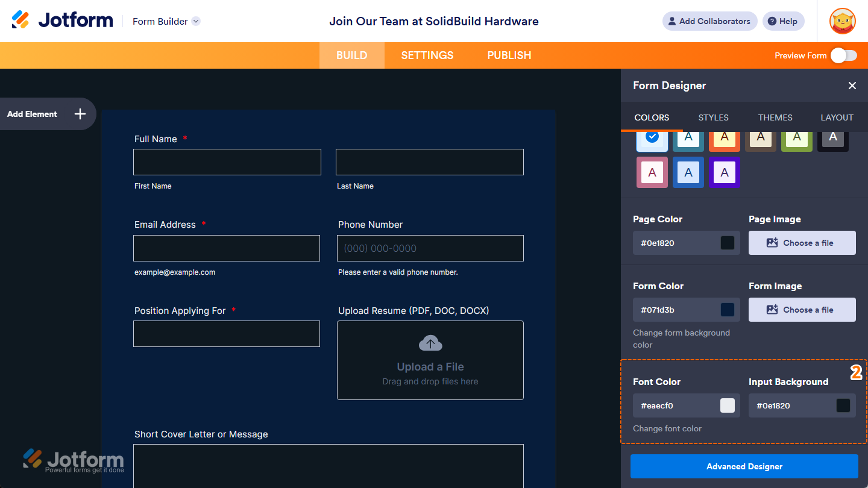
Task: Select the COLORS tab in Form Designer
Action: pyautogui.click(x=652, y=117)
